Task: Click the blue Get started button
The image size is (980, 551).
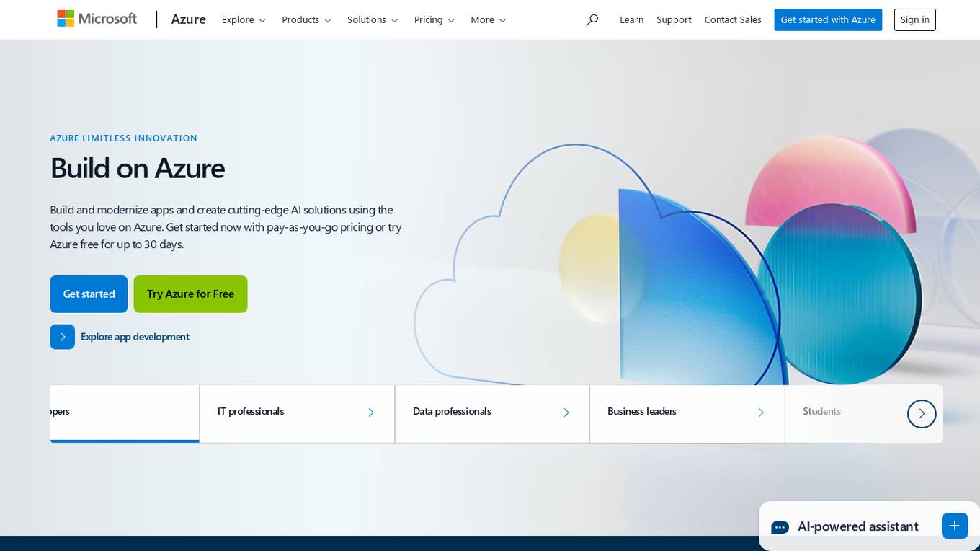Action: pos(89,294)
